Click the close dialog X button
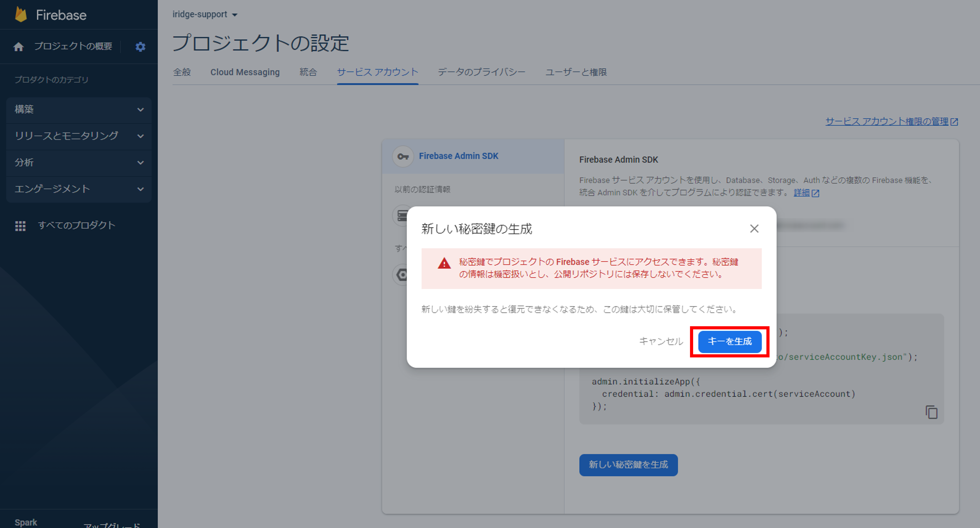Screen dimensions: 980x528 pos(754,228)
